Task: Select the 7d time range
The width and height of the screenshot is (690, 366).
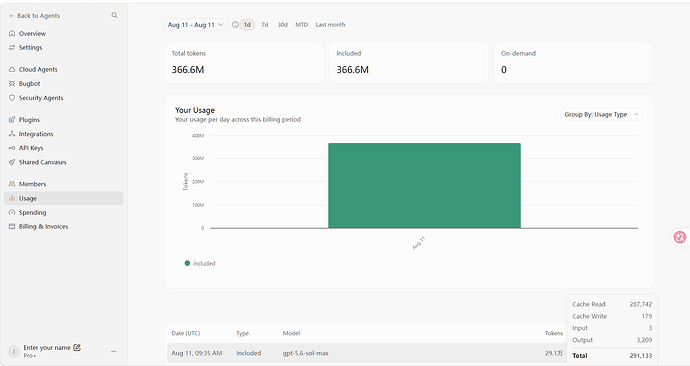Action: pyautogui.click(x=264, y=25)
